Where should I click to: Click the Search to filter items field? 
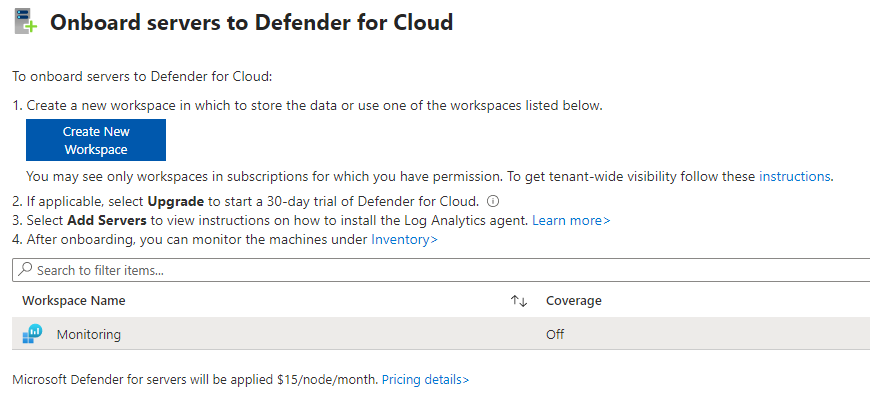[x=441, y=270]
